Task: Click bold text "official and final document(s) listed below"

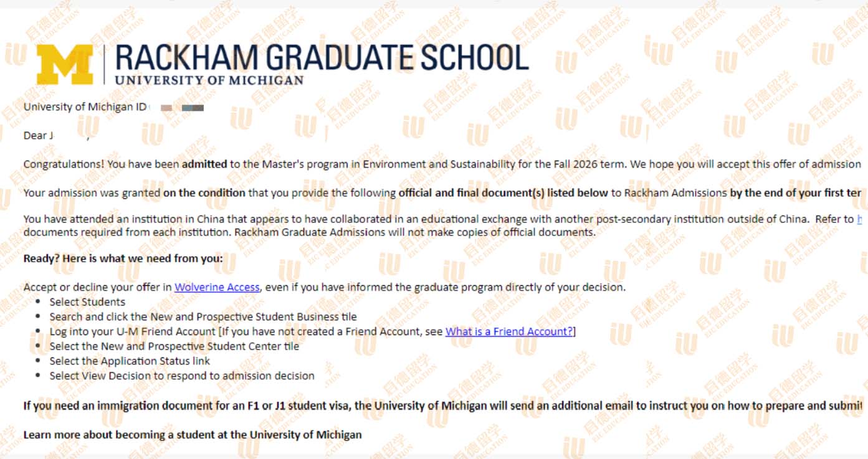Action: [503, 193]
